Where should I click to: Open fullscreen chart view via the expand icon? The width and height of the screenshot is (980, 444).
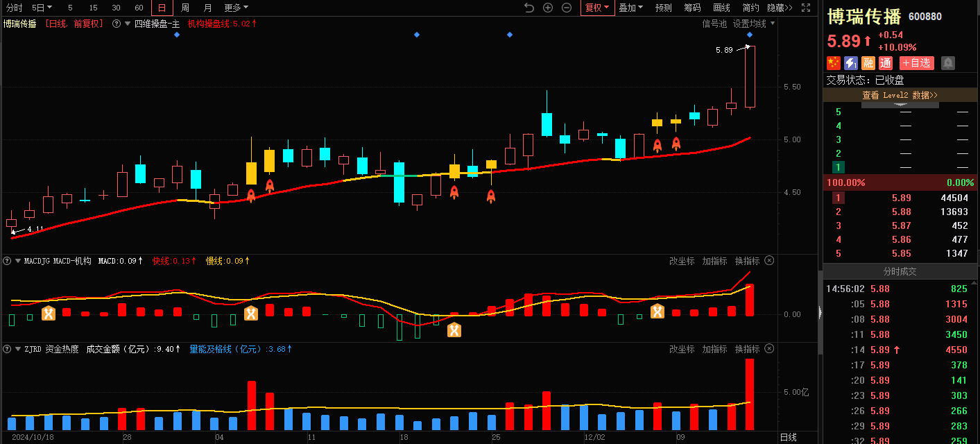pyautogui.click(x=806, y=8)
